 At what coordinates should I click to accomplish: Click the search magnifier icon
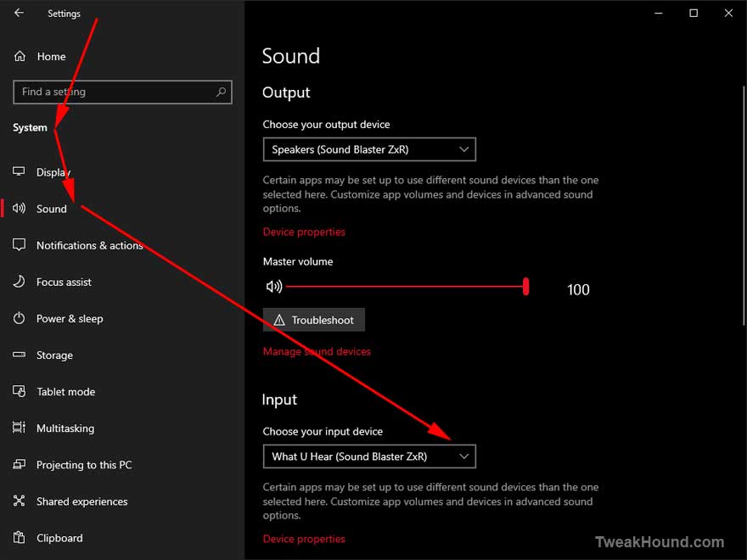[x=221, y=92]
